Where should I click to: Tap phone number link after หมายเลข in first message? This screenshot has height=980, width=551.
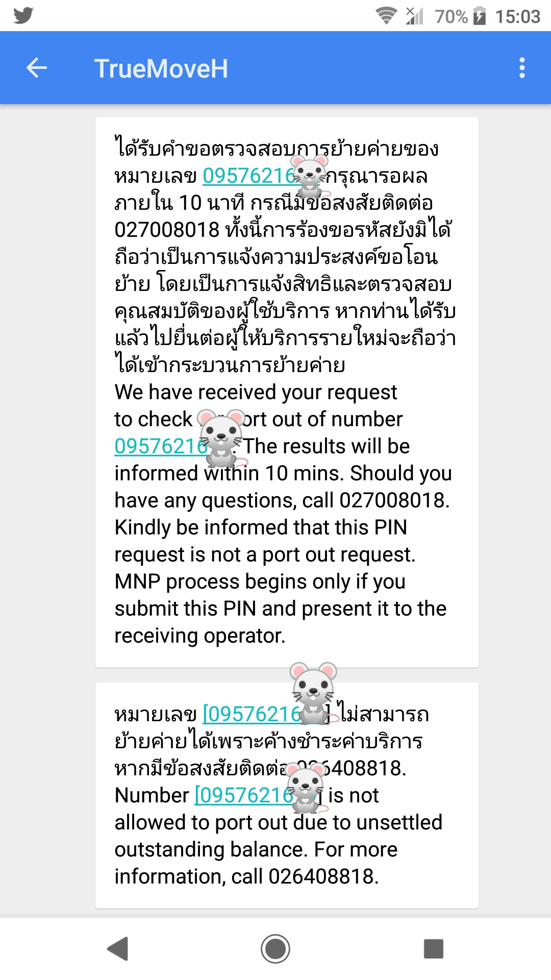pyautogui.click(x=248, y=176)
